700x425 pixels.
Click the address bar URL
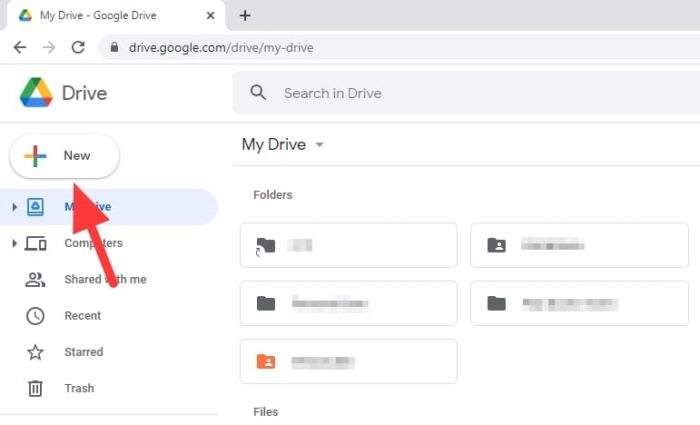click(221, 48)
